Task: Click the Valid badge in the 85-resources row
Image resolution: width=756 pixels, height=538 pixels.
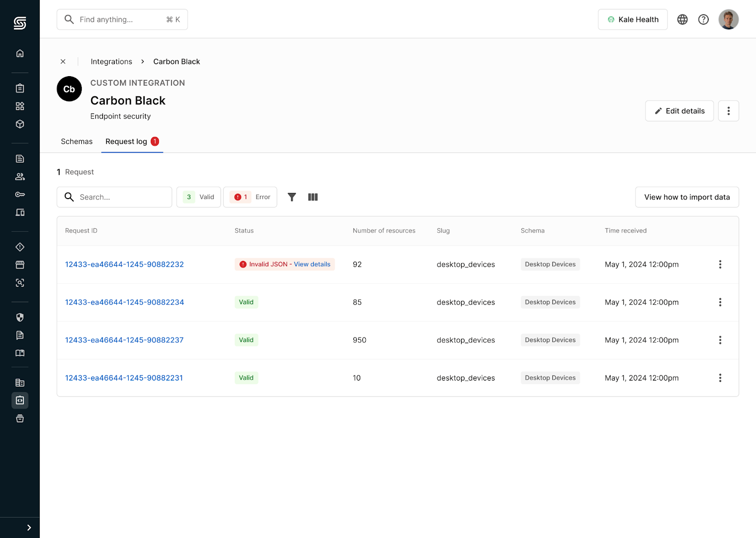Action: pos(246,302)
